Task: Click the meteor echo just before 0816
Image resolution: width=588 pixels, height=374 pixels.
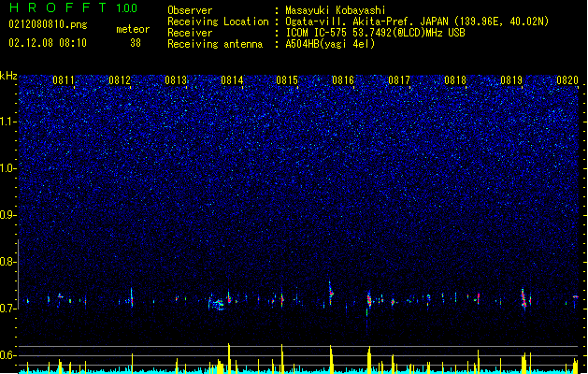Action: [331, 293]
